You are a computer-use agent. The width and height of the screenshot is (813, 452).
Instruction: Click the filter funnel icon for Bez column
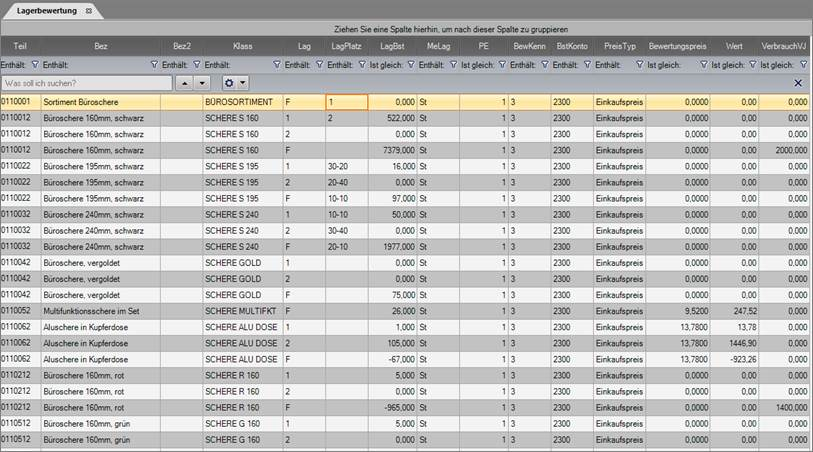point(153,64)
